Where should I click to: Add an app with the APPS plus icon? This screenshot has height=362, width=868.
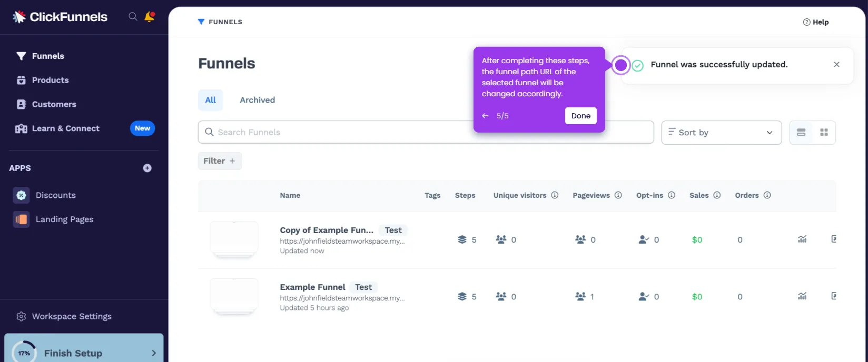pos(147,168)
